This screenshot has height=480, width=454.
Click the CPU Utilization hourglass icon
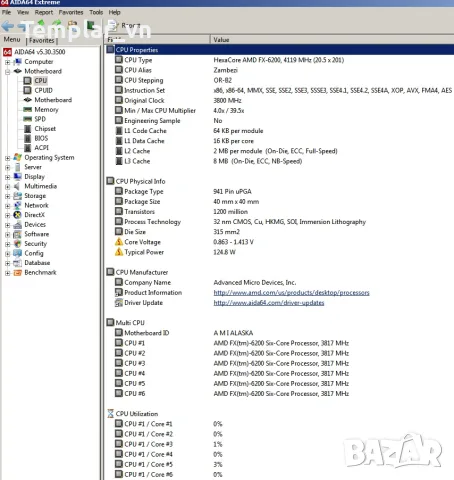(110, 413)
